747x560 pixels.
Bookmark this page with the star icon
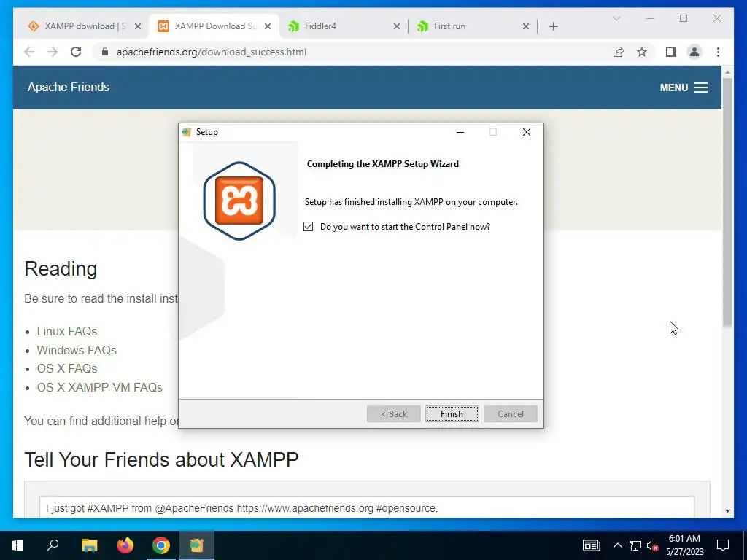642,52
